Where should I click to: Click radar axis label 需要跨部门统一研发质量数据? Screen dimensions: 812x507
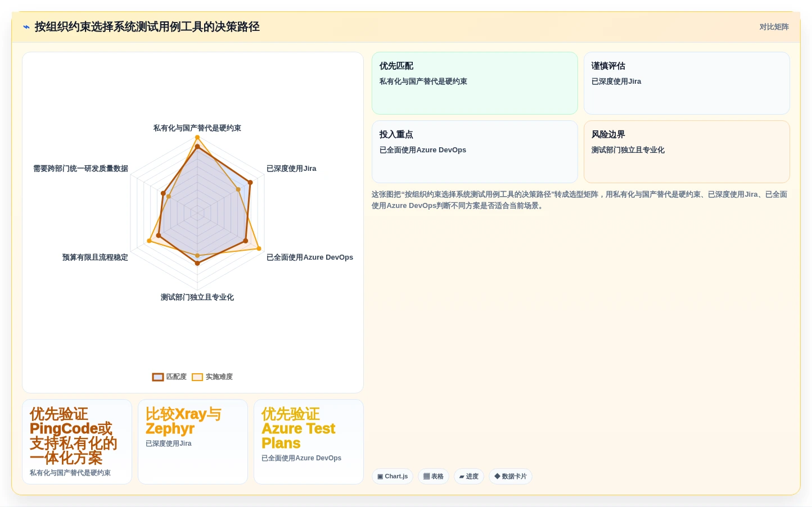(x=80, y=169)
